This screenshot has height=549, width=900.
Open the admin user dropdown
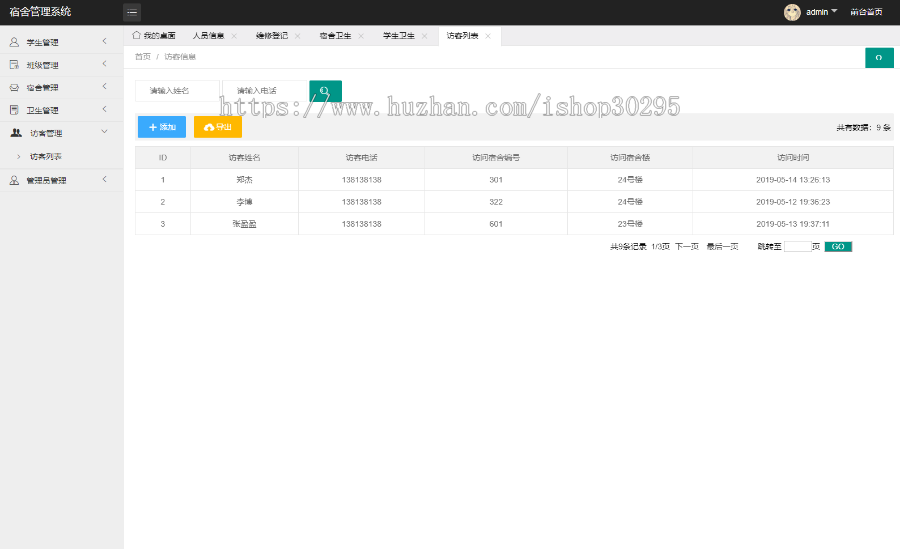click(x=821, y=12)
